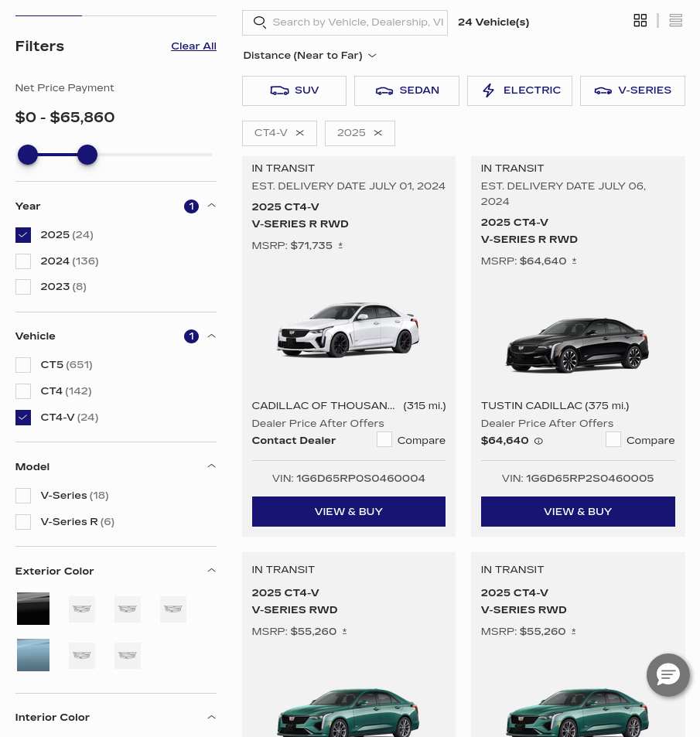Tick Compare for Tustin Cadillac listing
Screen dimensions: 700x737
click(x=613, y=439)
